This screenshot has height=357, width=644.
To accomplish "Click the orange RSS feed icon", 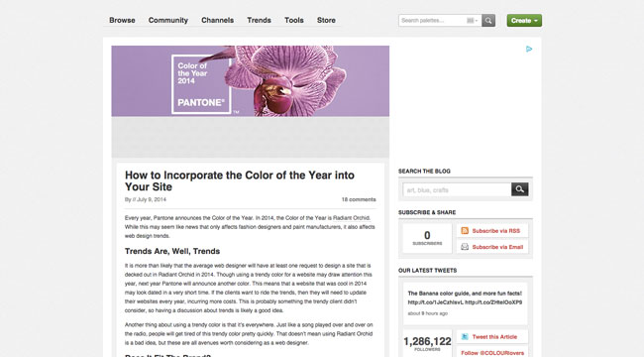I will (465, 231).
